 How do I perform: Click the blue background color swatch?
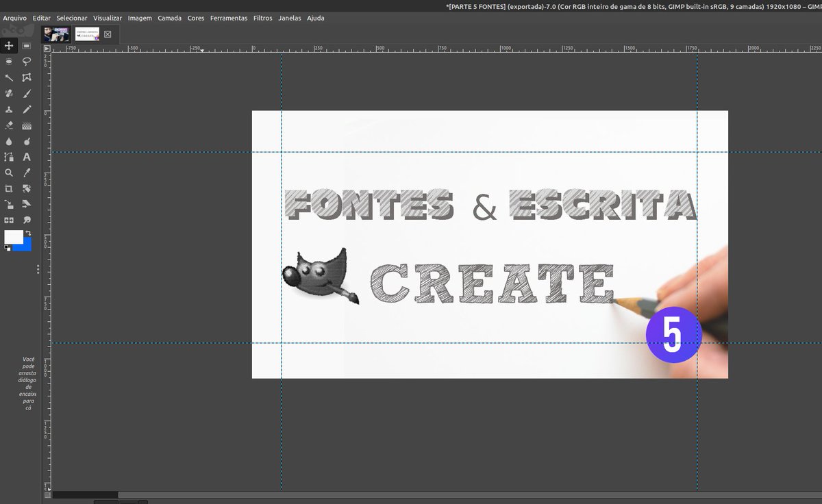[x=26, y=245]
